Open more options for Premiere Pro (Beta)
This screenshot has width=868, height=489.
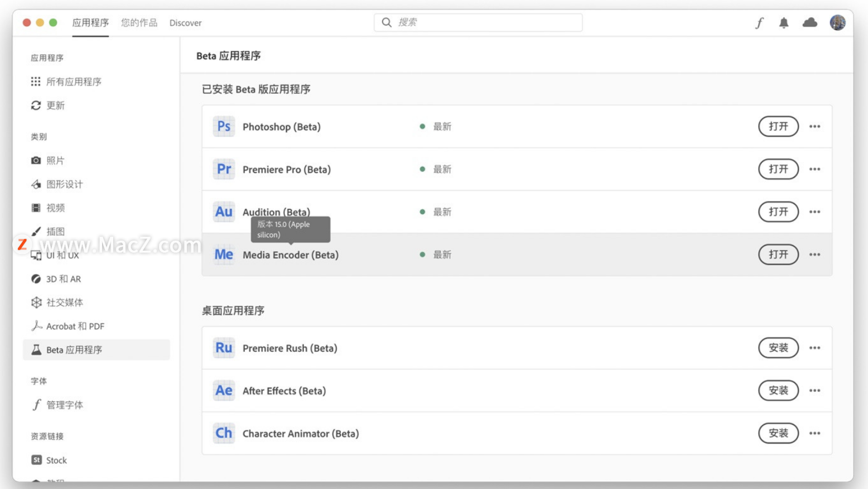(814, 169)
